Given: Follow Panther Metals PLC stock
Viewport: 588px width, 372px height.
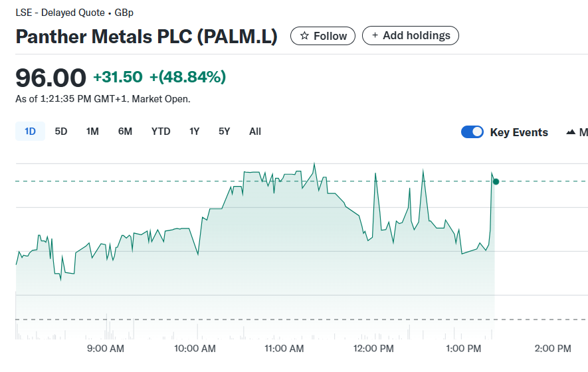Looking at the screenshot, I should coord(322,36).
